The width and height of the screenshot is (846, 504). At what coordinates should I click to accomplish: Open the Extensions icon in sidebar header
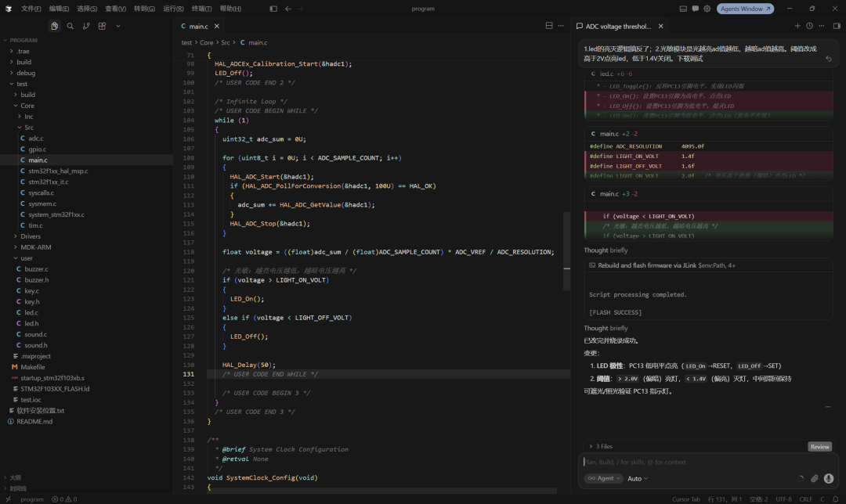point(102,26)
